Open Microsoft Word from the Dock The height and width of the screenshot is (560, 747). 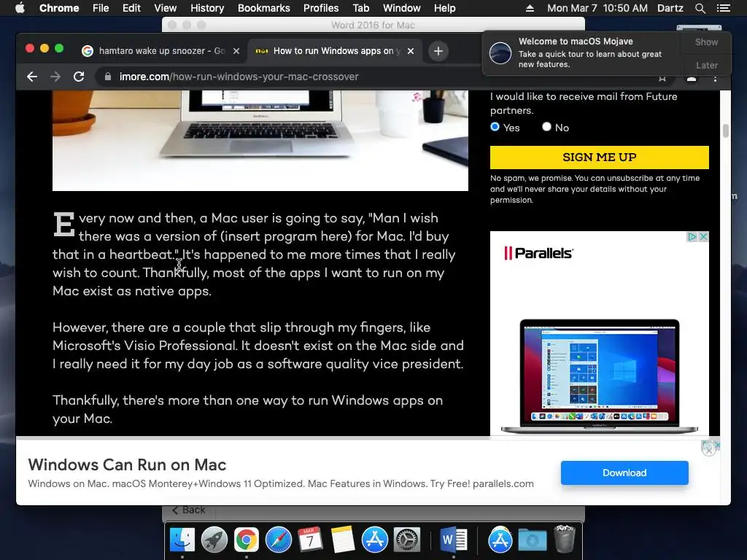click(453, 540)
